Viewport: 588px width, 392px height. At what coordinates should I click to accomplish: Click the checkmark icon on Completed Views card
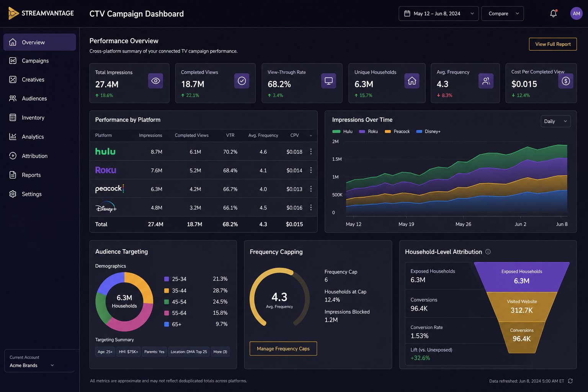click(242, 81)
